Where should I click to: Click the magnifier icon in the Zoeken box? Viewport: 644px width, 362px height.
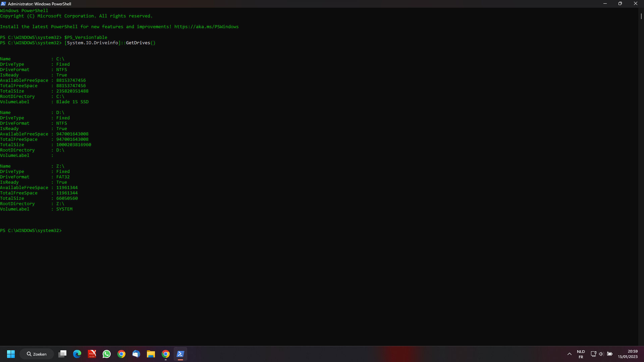(30, 354)
